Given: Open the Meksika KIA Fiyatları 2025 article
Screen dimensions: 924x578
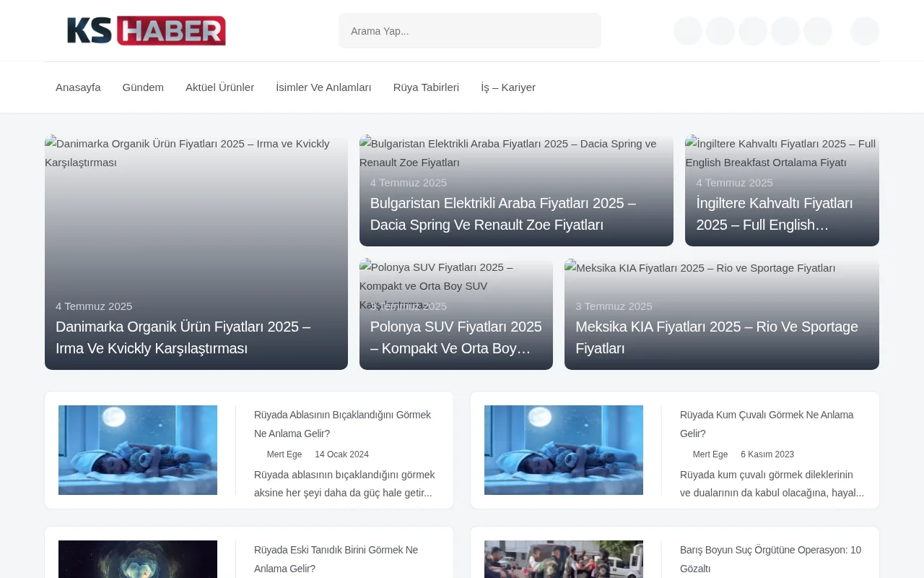Looking at the screenshot, I should pyautogui.click(x=717, y=337).
